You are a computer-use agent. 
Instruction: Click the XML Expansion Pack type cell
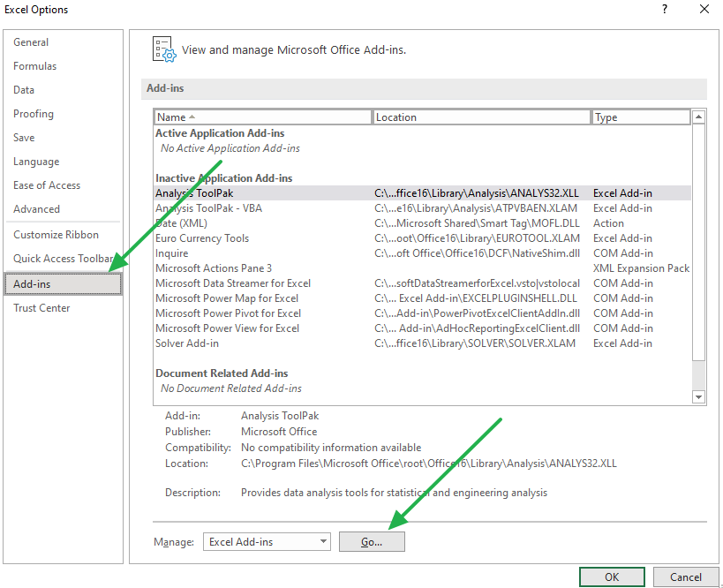641,268
